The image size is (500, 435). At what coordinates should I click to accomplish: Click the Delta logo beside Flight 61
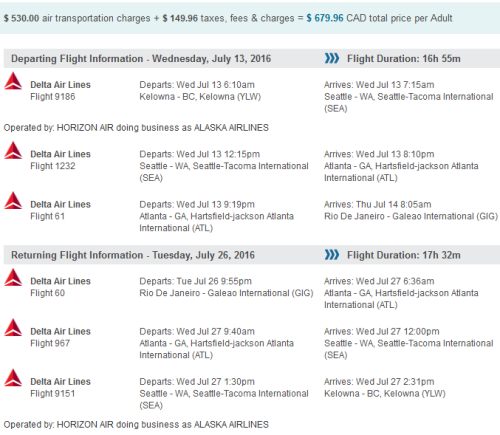pos(13,201)
